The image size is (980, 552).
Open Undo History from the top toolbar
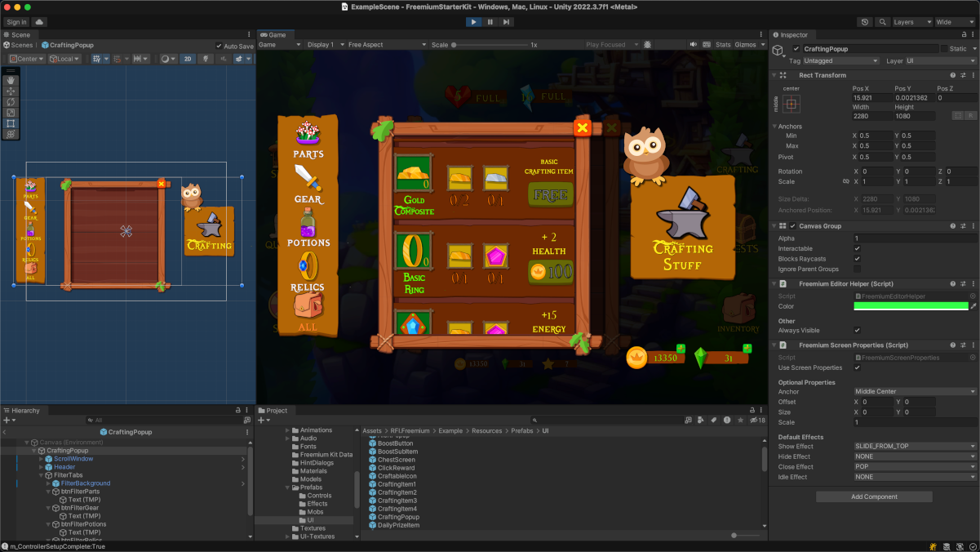click(x=865, y=22)
